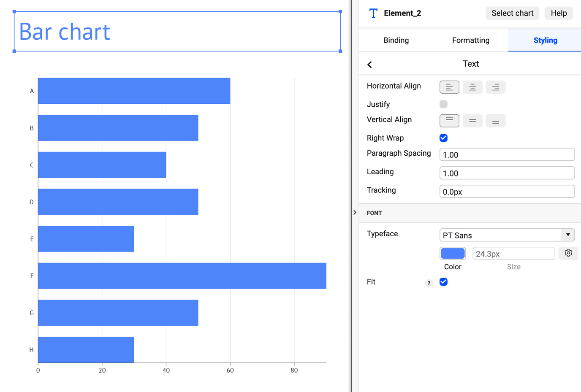This screenshot has height=392, width=581.
Task: Select the left horizontal align icon
Action: [449, 87]
